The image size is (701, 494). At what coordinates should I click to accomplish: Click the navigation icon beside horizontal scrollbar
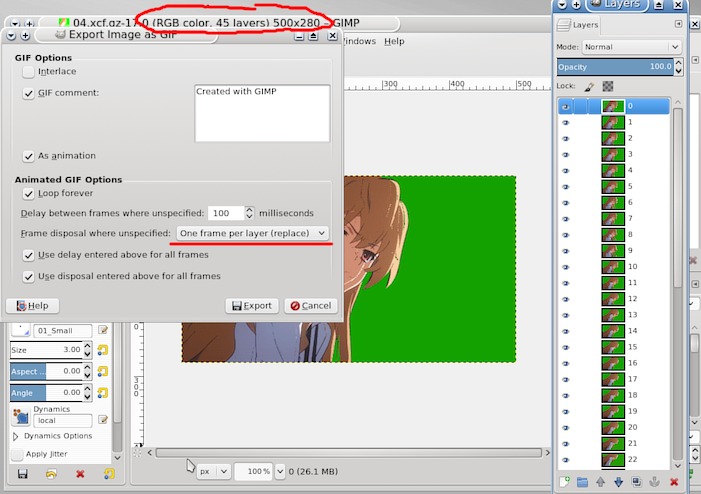click(137, 453)
